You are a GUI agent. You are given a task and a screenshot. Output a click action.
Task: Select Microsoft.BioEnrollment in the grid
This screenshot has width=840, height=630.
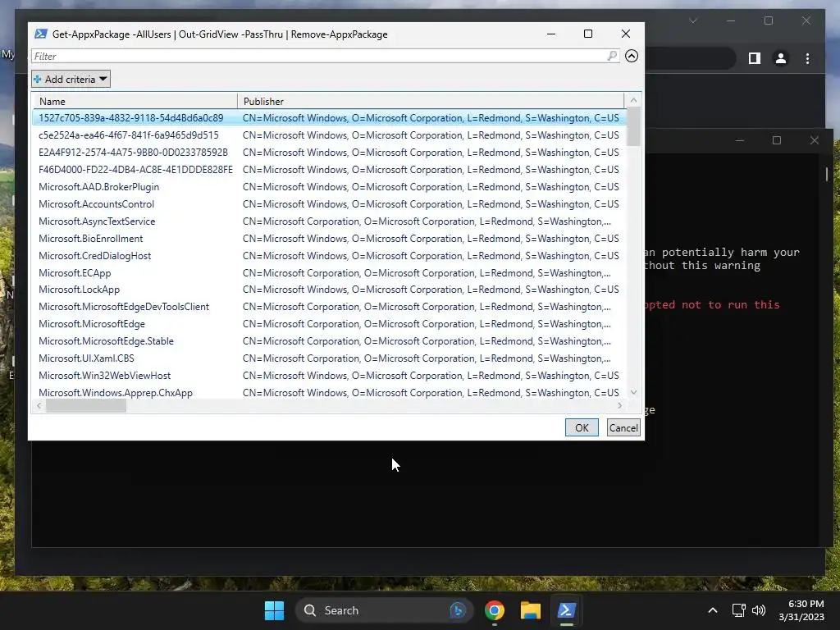(x=329, y=239)
